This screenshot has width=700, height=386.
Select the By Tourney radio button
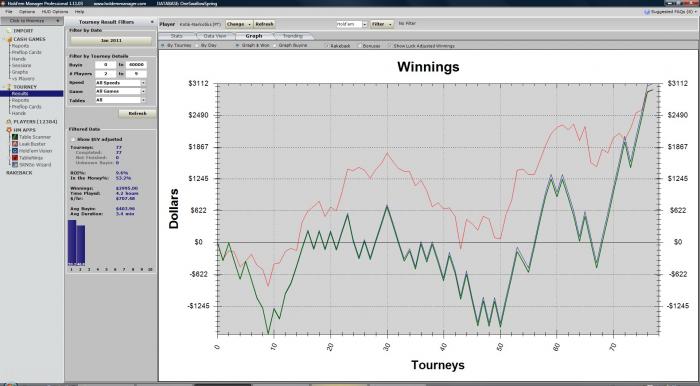click(163, 46)
